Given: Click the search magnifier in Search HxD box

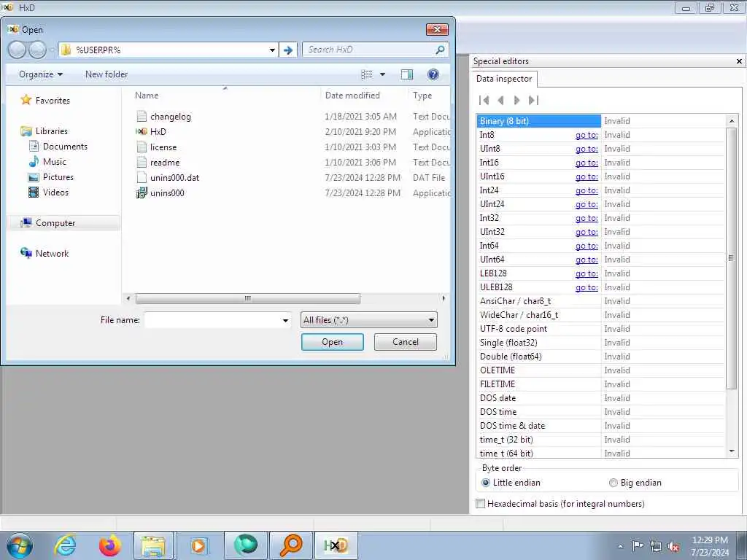Looking at the screenshot, I should [440, 50].
